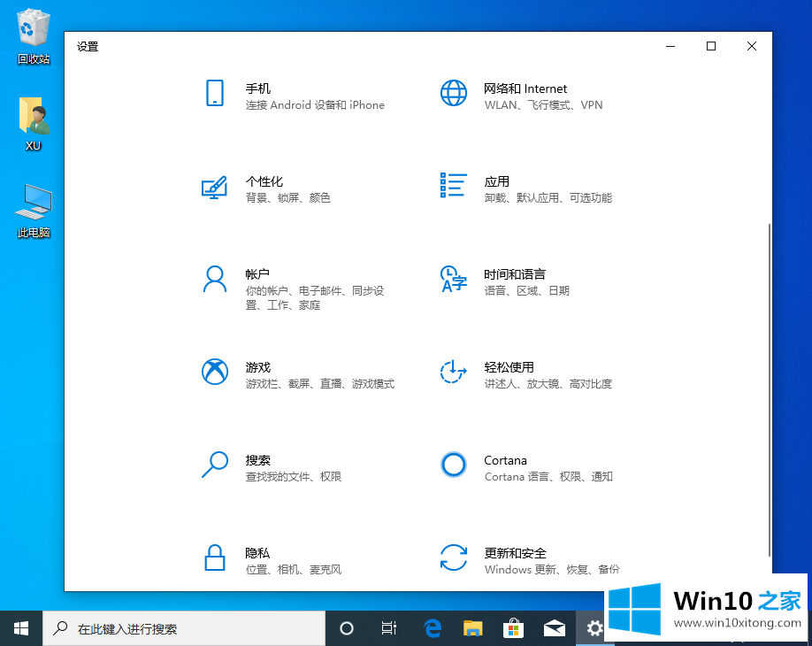The height and width of the screenshot is (646, 812).
Task: Click text Cortana 语言、权限、通知
Action: pos(548,477)
